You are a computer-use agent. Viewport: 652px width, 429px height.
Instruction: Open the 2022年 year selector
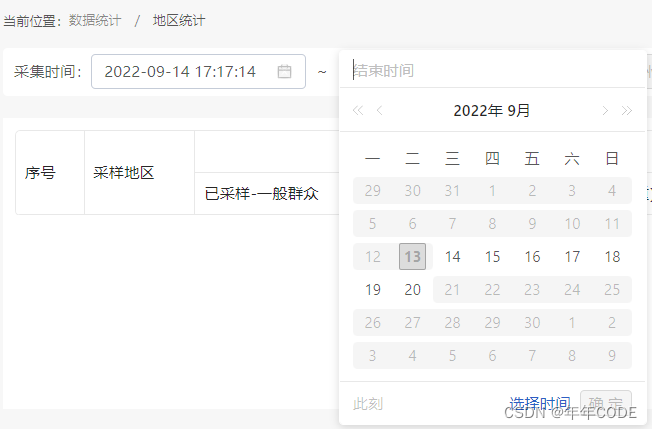[478, 111]
